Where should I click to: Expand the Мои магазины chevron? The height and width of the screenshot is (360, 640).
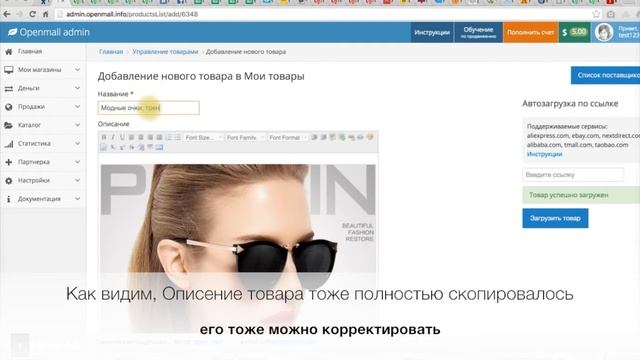[77, 70]
